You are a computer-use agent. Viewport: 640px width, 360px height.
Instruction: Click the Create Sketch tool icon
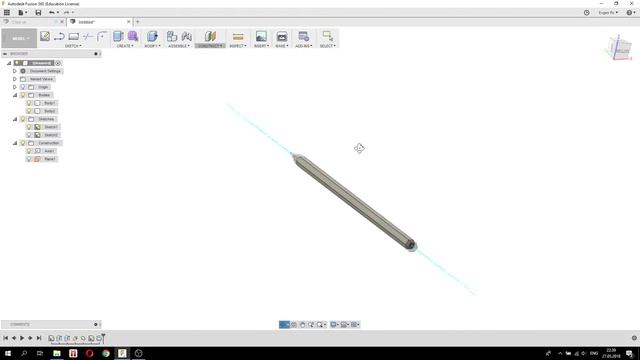45,36
